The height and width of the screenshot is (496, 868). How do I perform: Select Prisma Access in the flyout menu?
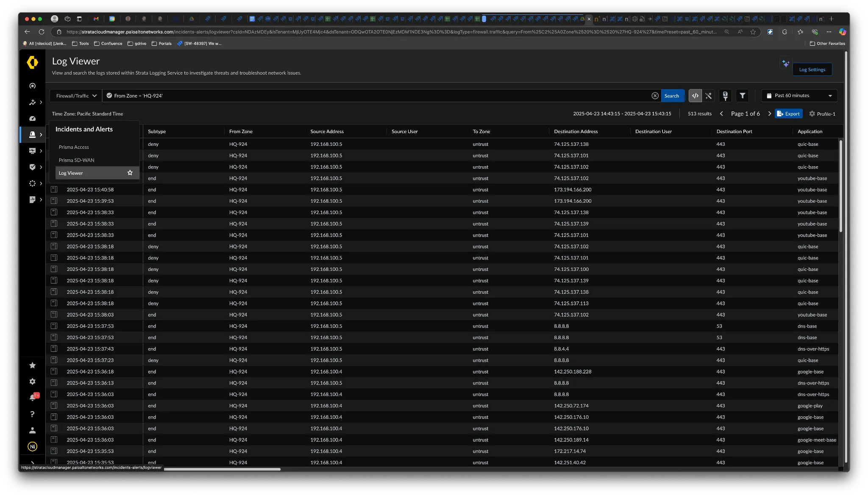pyautogui.click(x=74, y=147)
